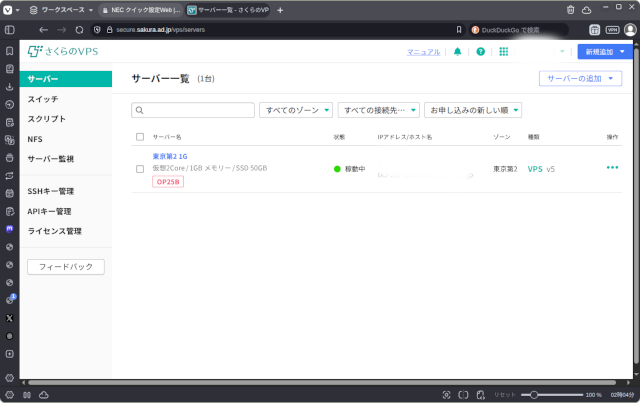640x403 pixels.
Task: Click the vertical page scrollbar
Action: pyautogui.click(x=636, y=206)
